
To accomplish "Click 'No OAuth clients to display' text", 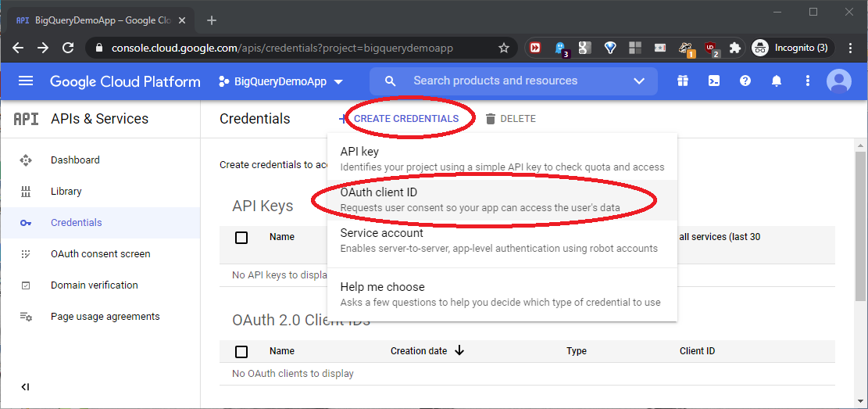I will 293,374.
